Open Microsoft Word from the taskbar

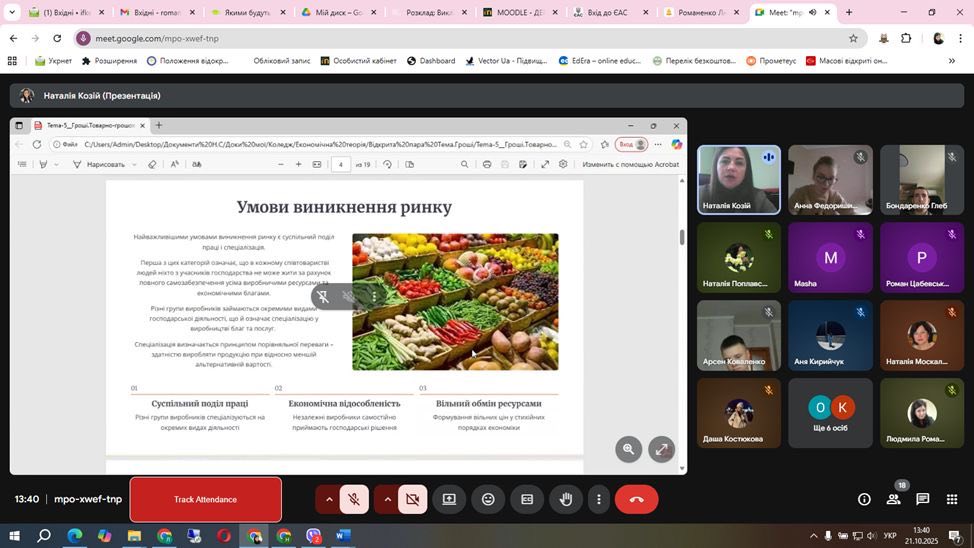[344, 536]
